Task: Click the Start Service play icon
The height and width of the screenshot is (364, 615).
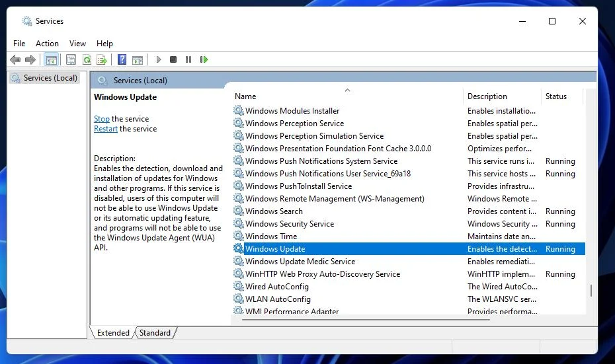Action: click(159, 59)
